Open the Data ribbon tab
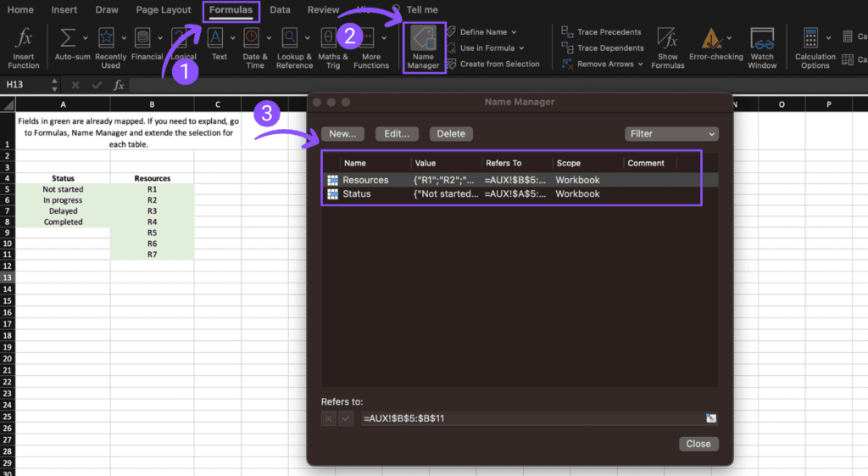The image size is (868, 476). coord(280,10)
